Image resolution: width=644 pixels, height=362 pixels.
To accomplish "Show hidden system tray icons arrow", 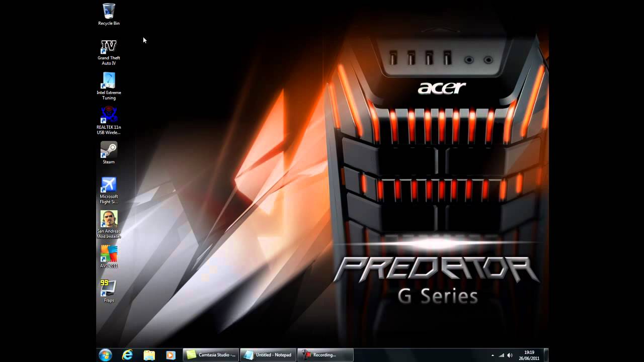I will pos(493,355).
